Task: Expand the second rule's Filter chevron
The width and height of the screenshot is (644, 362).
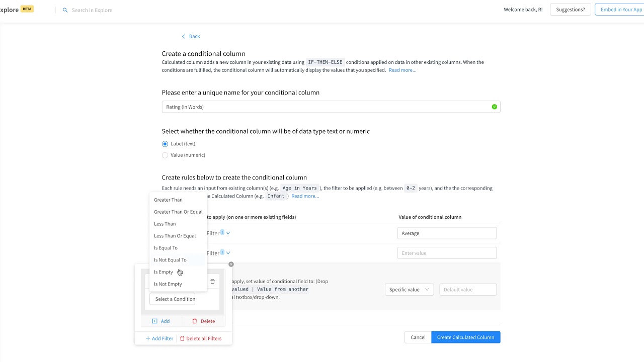Action: [228, 253]
